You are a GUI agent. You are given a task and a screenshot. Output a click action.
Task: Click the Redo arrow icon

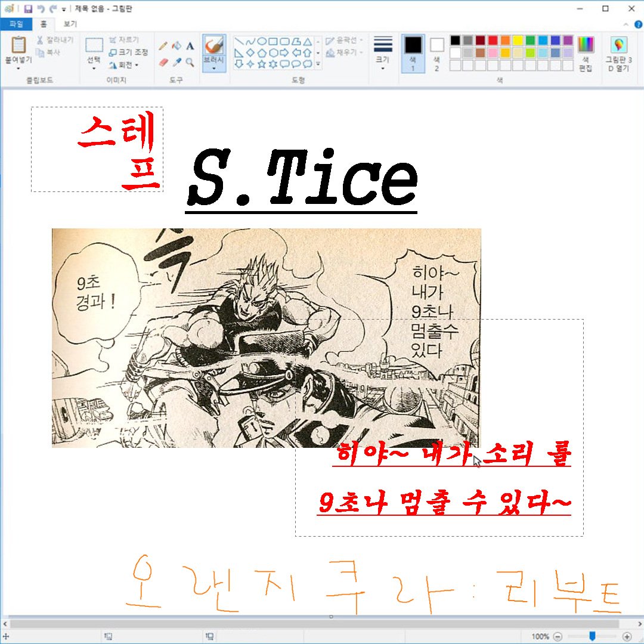(53, 8)
